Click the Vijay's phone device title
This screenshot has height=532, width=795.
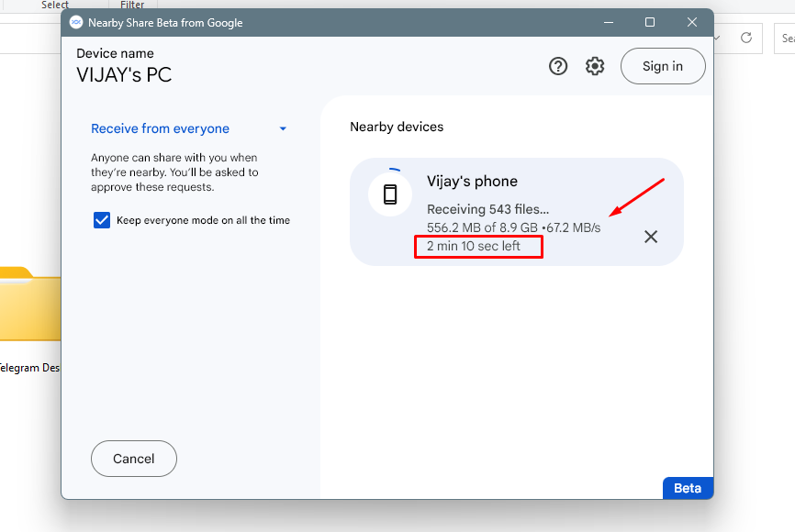click(472, 182)
